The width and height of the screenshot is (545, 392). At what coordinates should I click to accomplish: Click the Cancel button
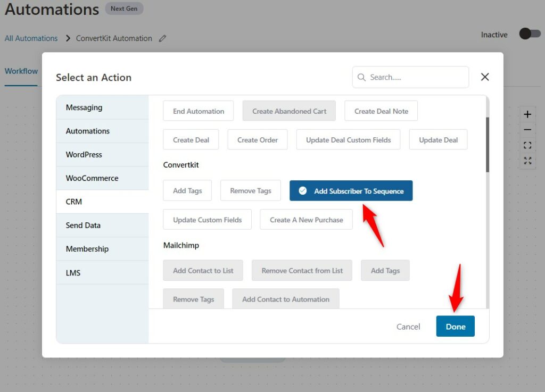408,327
